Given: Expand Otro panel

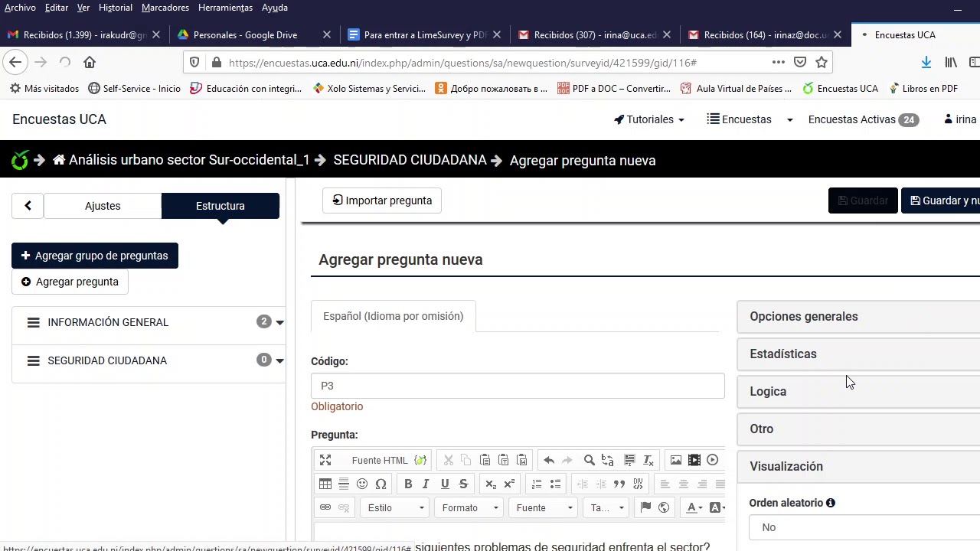Looking at the screenshot, I should 858,429.
